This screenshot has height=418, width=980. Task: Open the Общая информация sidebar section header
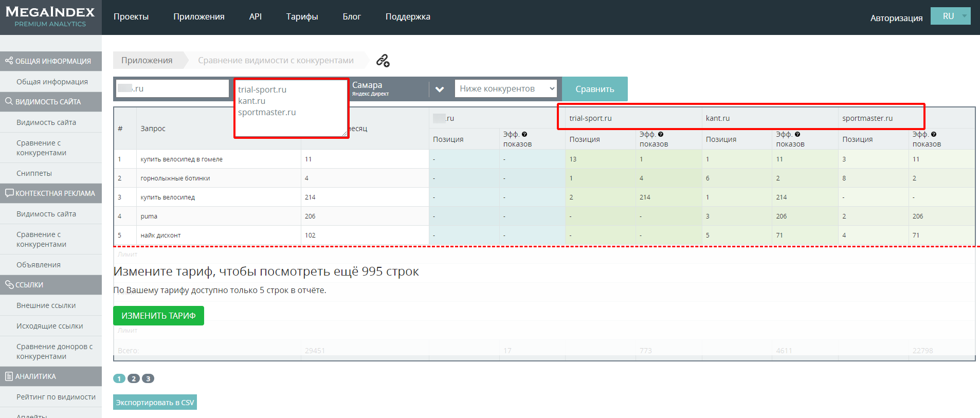click(x=51, y=61)
